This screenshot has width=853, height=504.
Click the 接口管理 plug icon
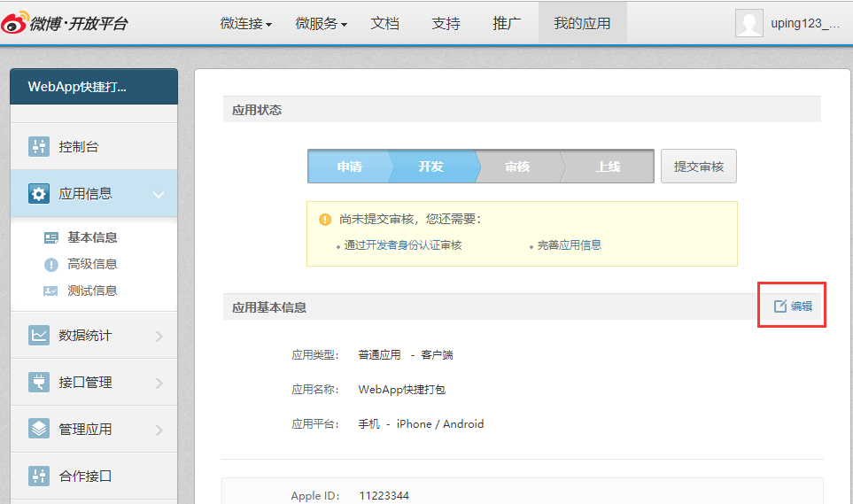[x=38, y=382]
